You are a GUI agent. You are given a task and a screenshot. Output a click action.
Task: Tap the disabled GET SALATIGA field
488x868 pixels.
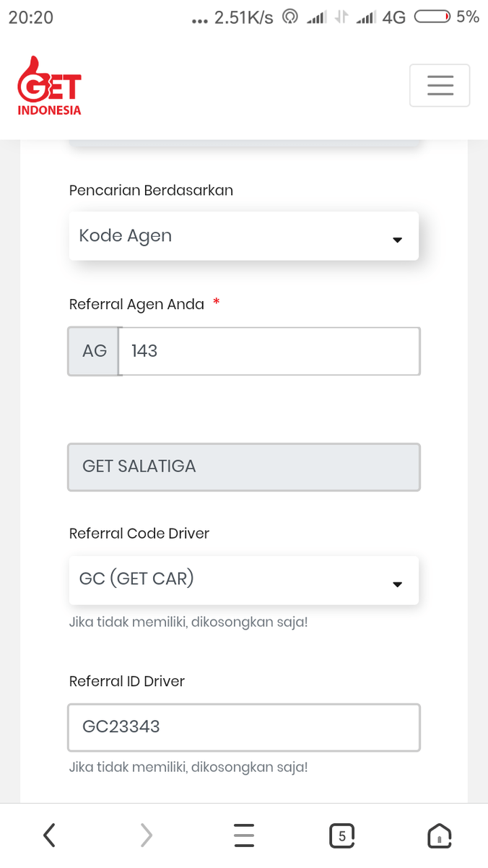point(244,466)
